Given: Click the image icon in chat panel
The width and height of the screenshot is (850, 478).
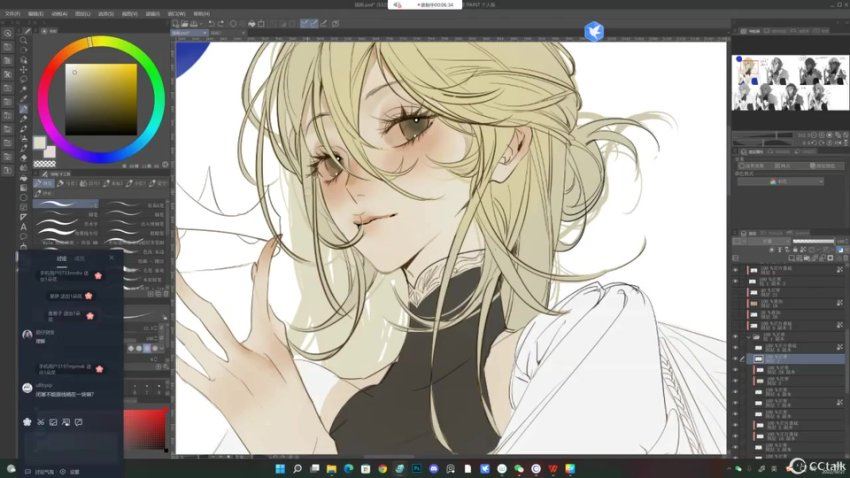Looking at the screenshot, I should click(x=53, y=422).
